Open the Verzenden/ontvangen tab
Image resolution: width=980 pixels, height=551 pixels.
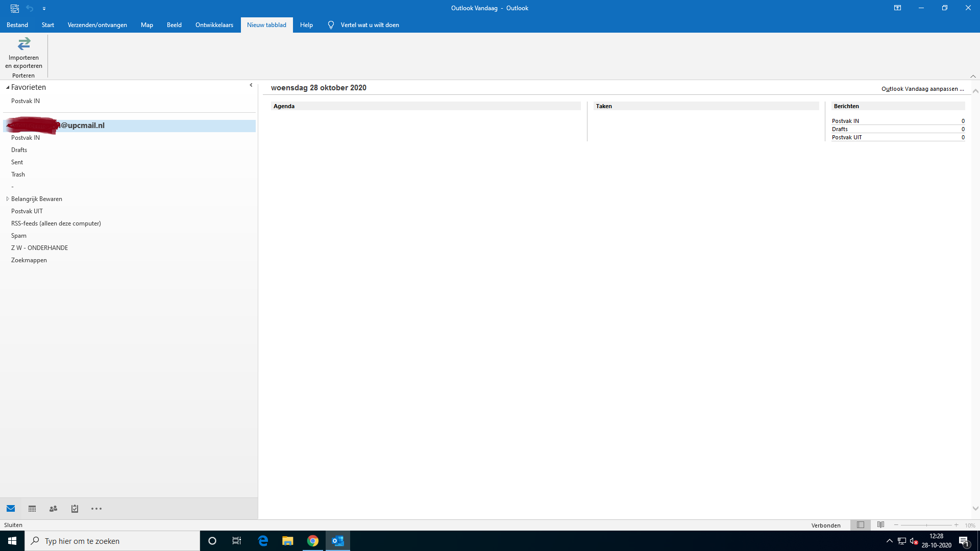pos(97,25)
